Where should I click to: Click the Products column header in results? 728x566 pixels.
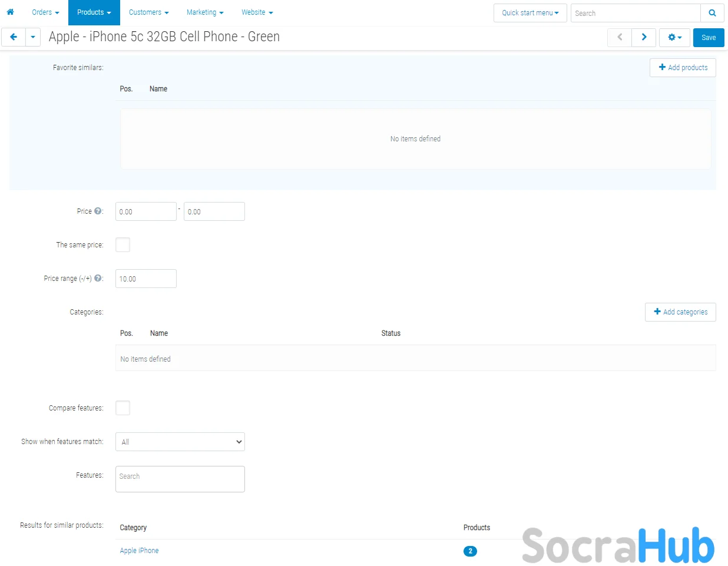coord(476,528)
